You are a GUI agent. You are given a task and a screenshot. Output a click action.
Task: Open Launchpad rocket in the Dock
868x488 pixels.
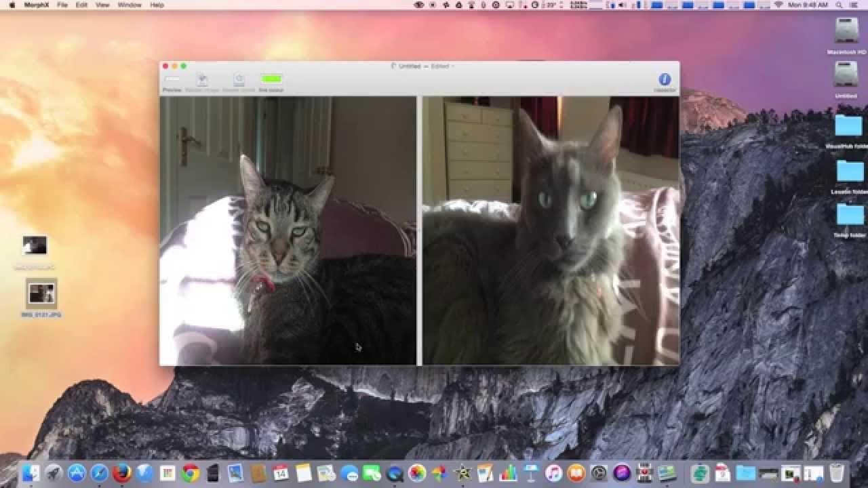click(x=54, y=472)
